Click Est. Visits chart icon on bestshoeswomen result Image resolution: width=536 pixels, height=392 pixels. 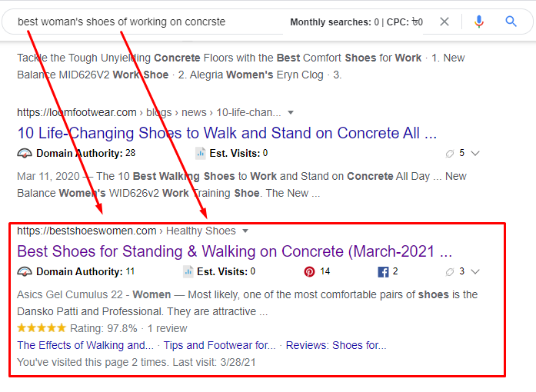coord(188,271)
